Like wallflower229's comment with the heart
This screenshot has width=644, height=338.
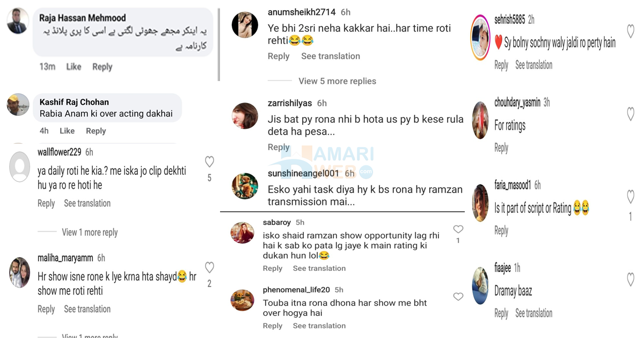(209, 161)
